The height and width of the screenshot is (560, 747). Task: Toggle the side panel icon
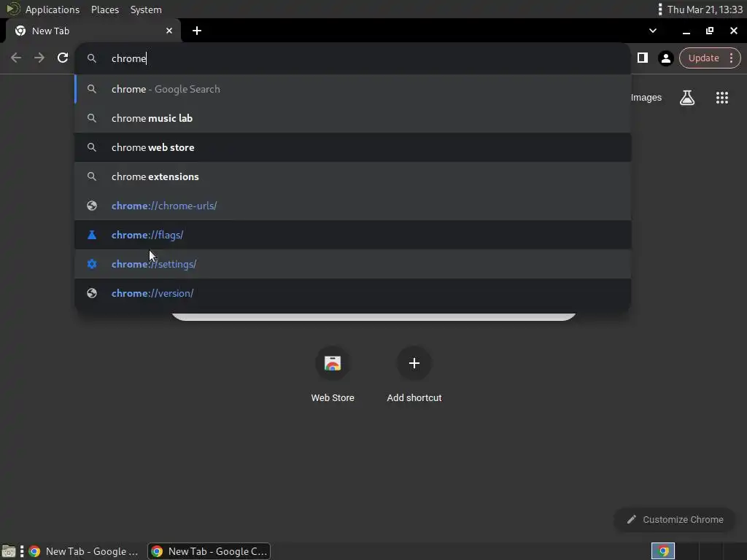[642, 58]
